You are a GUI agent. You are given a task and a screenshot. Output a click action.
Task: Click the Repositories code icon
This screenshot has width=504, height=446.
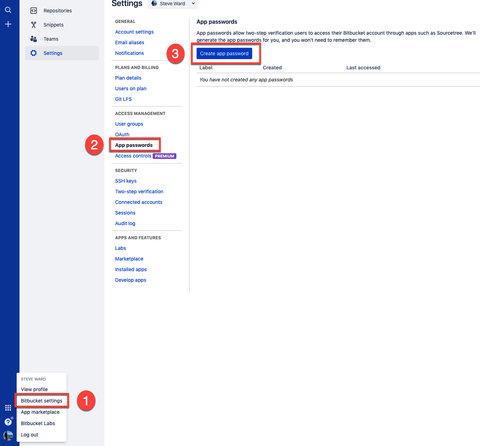(x=34, y=11)
